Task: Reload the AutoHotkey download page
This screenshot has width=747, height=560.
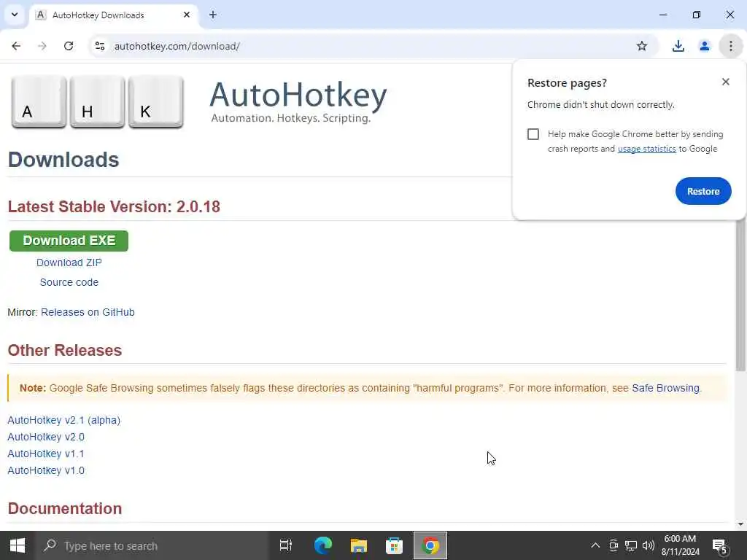Action: pyautogui.click(x=69, y=46)
